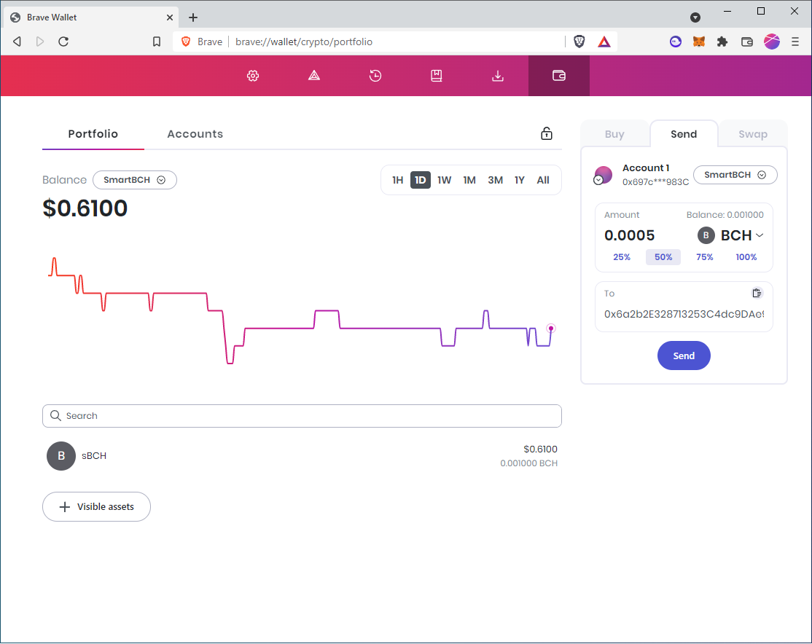This screenshot has height=644, width=812.
Task: Paste address using clipboard icon
Action: point(757,293)
